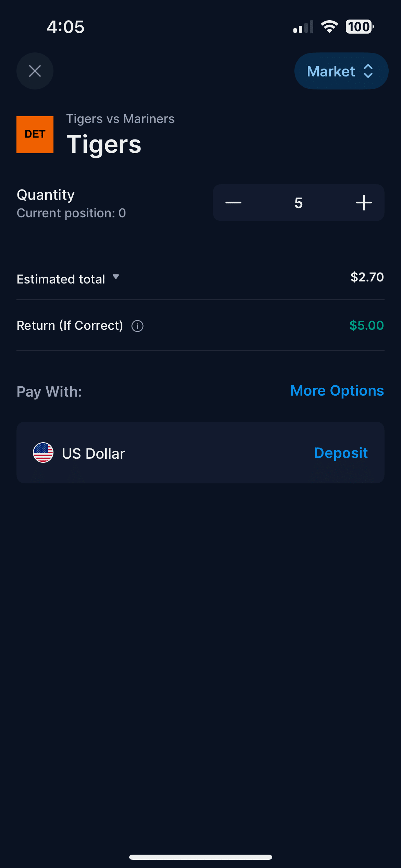The width and height of the screenshot is (401, 868).
Task: Tap the green $5.00 return value
Action: click(x=366, y=325)
